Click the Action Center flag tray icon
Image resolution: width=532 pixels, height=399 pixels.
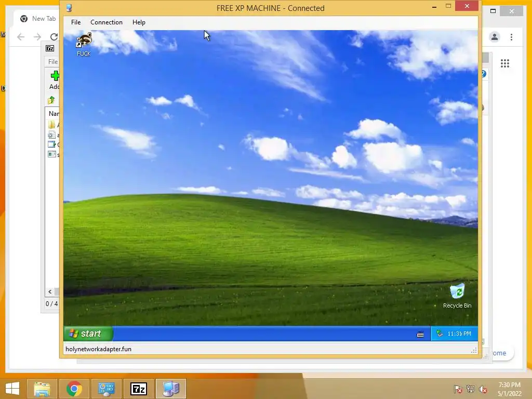click(x=458, y=389)
